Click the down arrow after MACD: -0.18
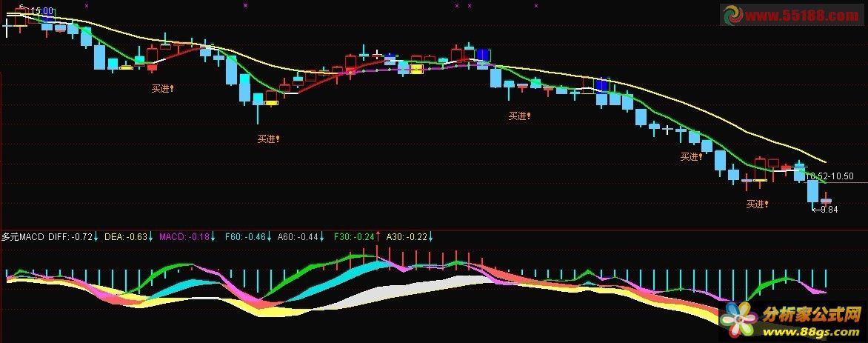This screenshot has width=868, height=343. pos(213,237)
